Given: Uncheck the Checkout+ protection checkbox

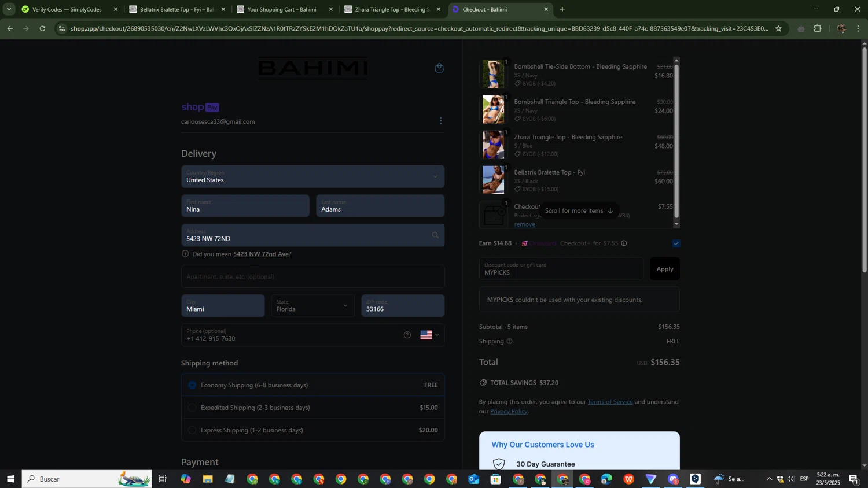Looking at the screenshot, I should 676,243.
